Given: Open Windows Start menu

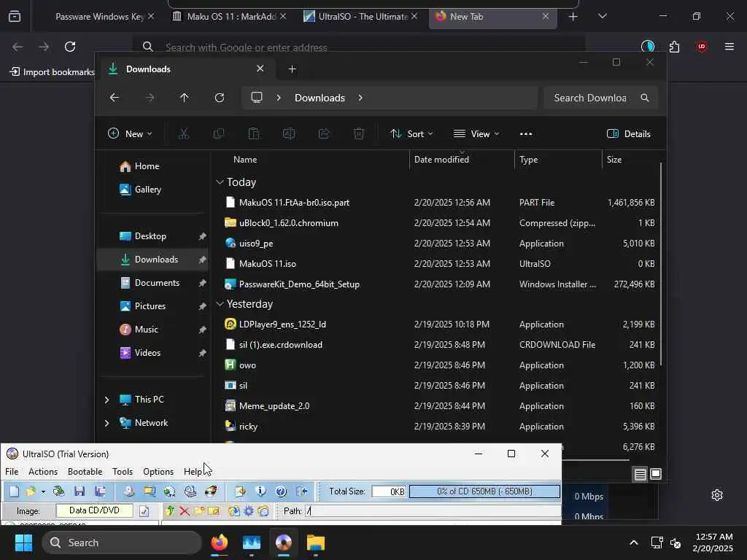Looking at the screenshot, I should pyautogui.click(x=24, y=542).
